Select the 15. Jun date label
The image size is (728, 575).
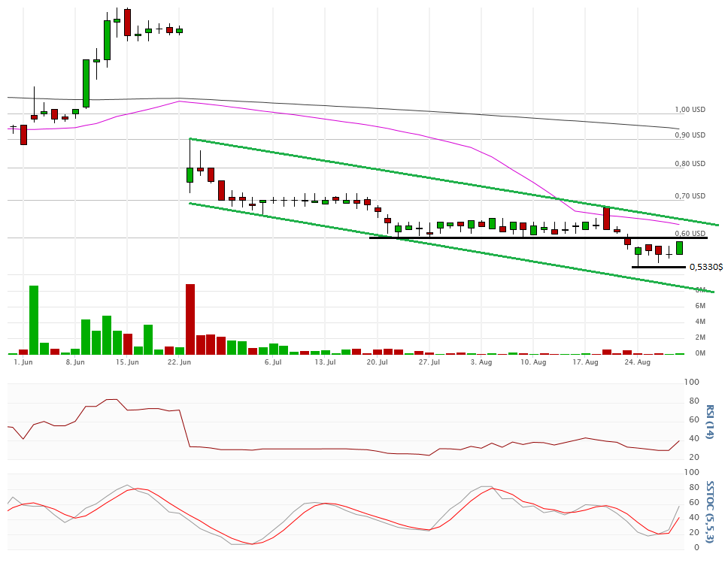(x=127, y=362)
